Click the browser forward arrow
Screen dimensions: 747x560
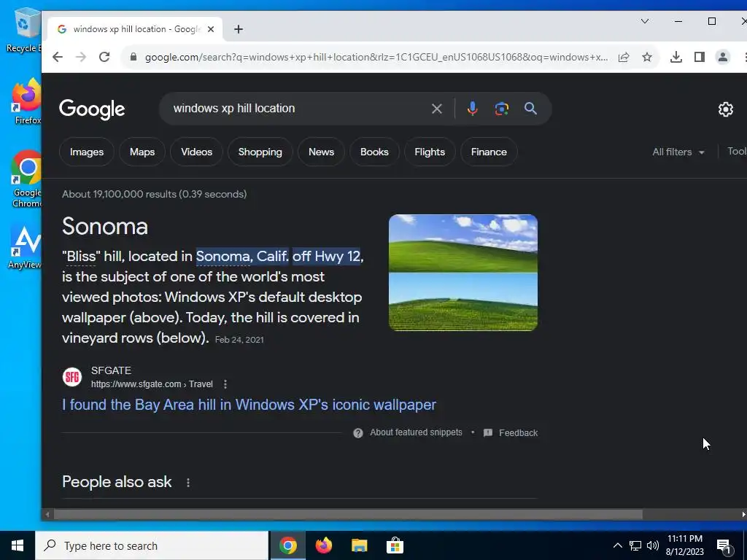tap(81, 57)
